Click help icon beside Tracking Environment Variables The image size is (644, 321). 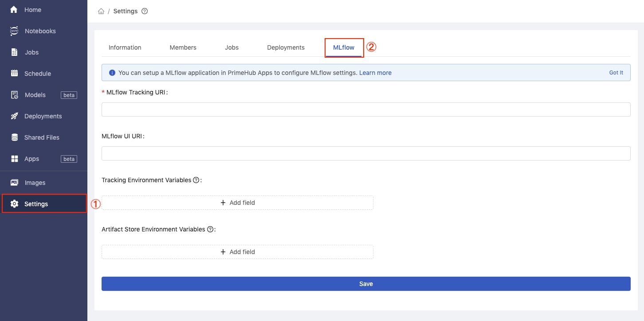click(x=196, y=180)
